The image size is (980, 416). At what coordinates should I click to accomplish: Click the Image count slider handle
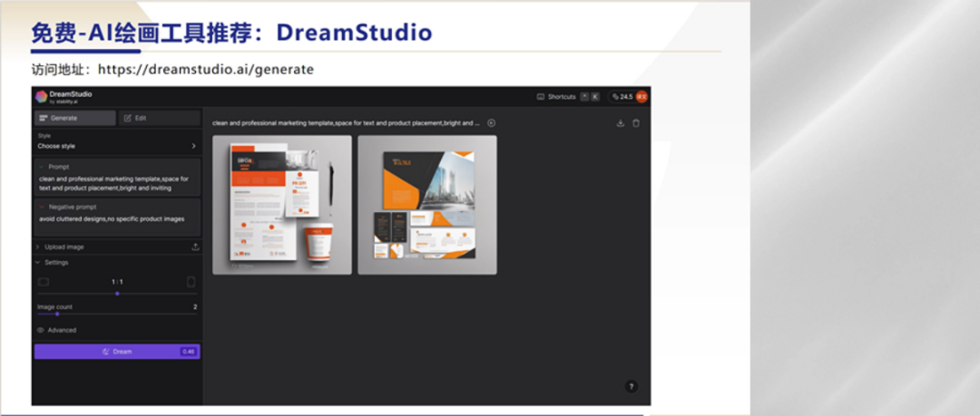click(x=57, y=314)
